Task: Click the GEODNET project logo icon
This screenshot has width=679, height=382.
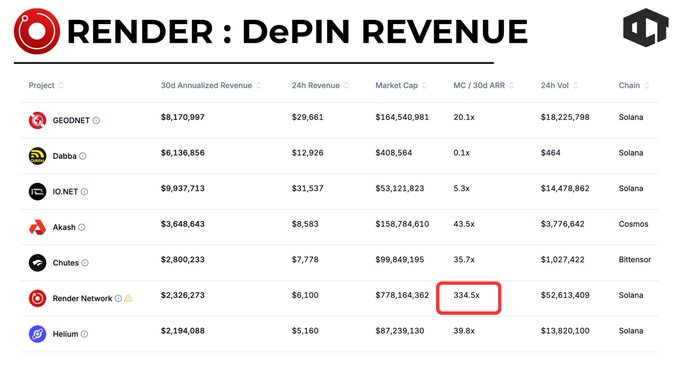Action: point(37,120)
